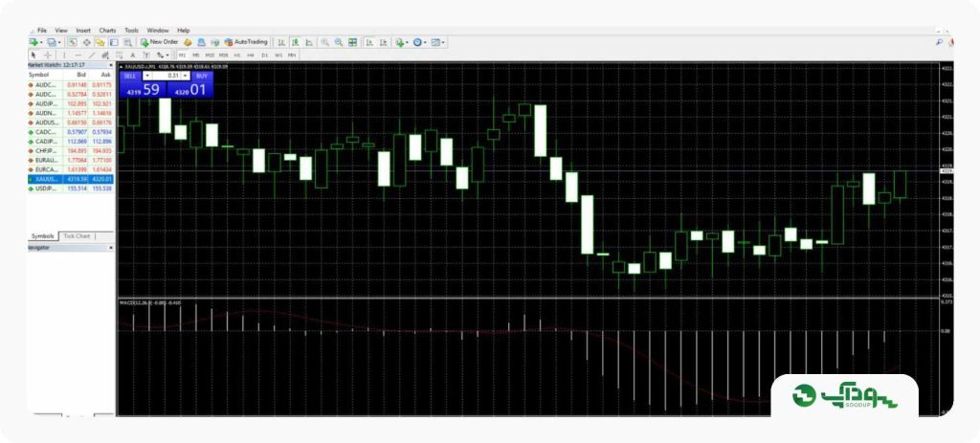Select the USDJP row in Market Watch
This screenshot has width=980, height=443.
71,188
